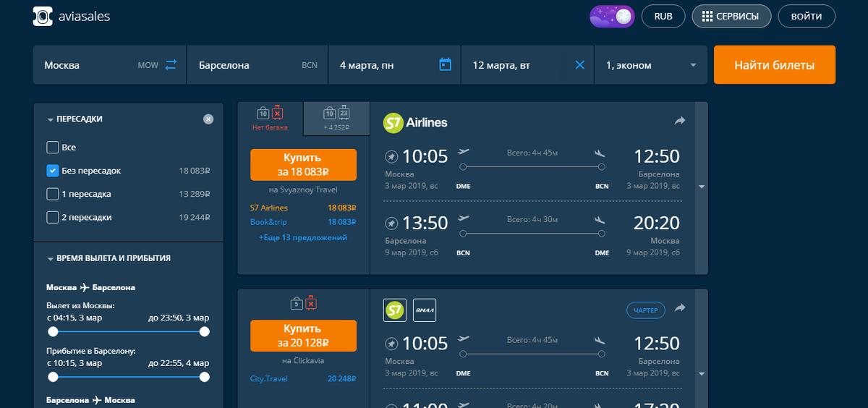The width and height of the screenshot is (868, 408).
Task: Share the first S7 Airlines ticket
Action: point(679,121)
